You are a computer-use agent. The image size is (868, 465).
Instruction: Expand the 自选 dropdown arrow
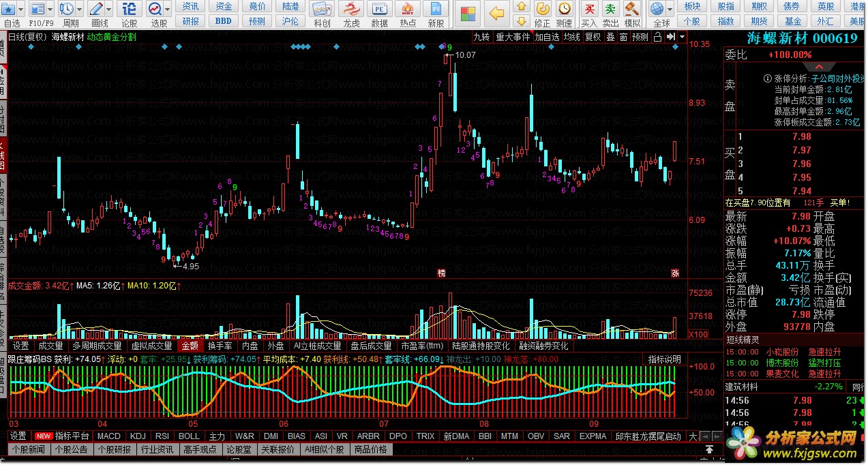(22, 9)
